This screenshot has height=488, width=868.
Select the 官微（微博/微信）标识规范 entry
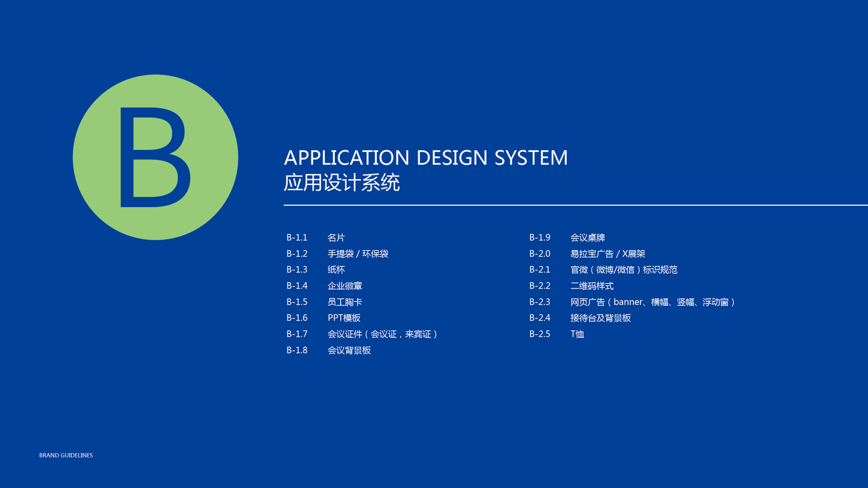[x=624, y=269]
